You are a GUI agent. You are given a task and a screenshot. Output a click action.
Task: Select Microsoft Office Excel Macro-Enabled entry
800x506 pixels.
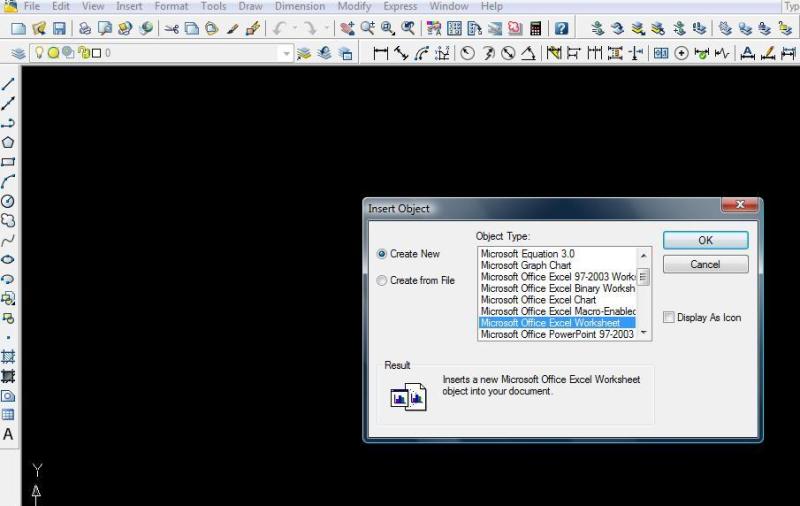[x=557, y=311]
